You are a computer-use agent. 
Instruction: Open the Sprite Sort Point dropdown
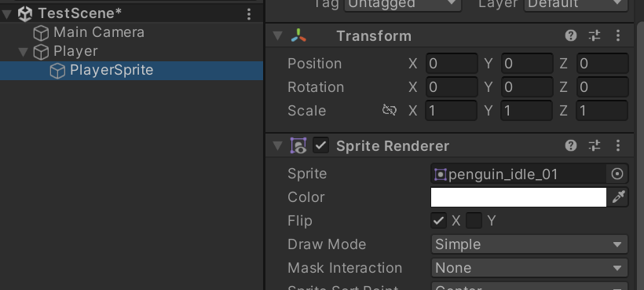tap(529, 286)
